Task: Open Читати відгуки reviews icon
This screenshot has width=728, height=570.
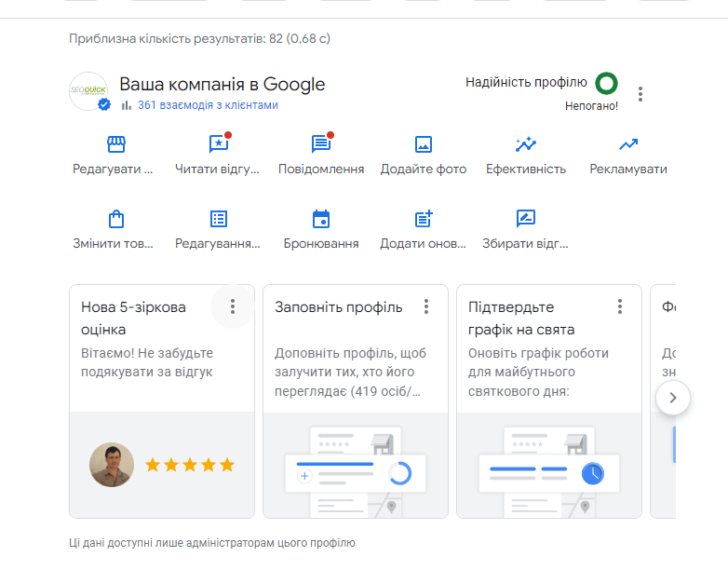Action: pos(219,144)
